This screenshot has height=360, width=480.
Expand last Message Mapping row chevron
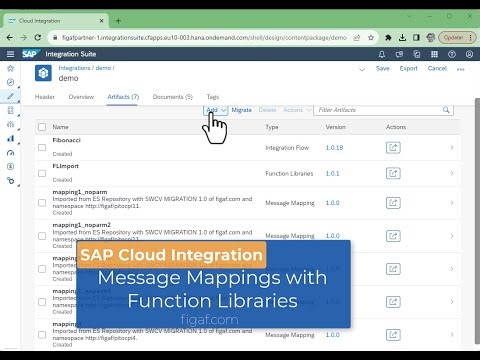click(452, 335)
